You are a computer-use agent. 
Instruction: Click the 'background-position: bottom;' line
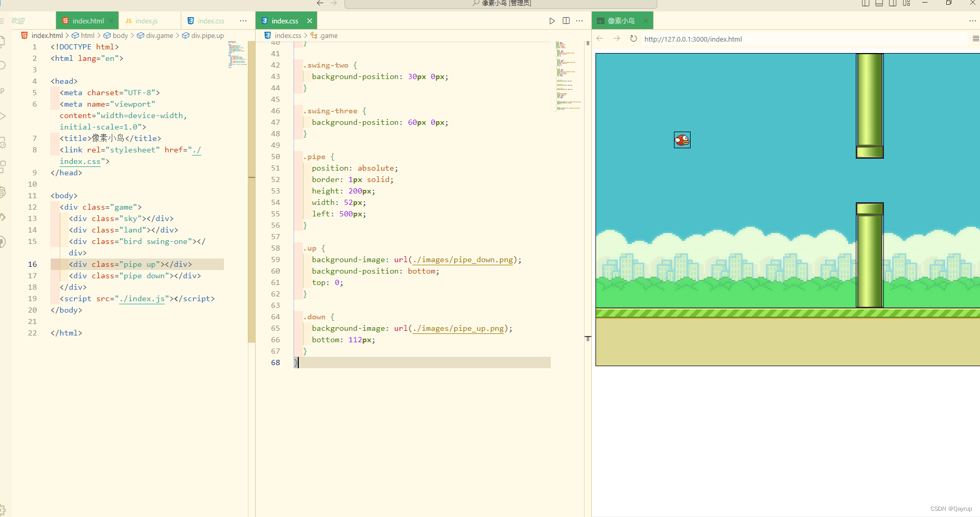[376, 271]
